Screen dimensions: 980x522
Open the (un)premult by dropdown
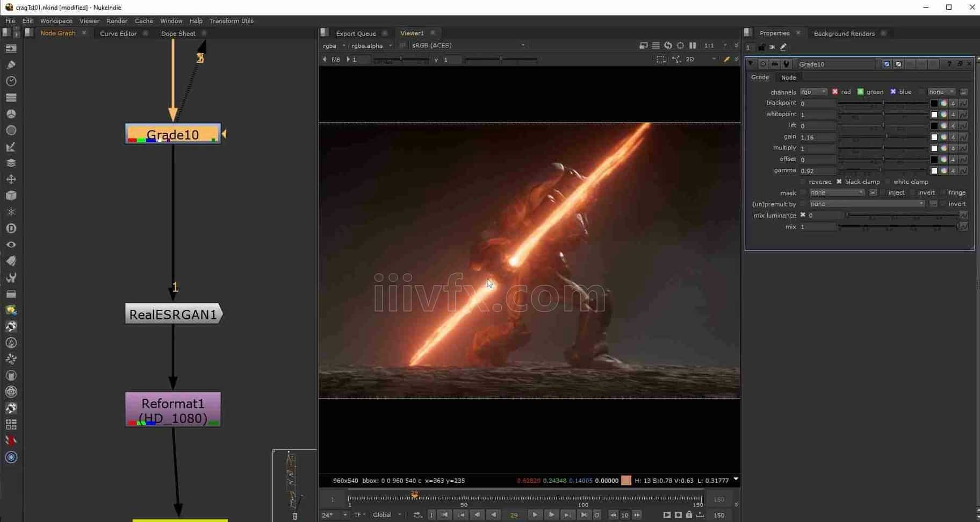coord(867,204)
